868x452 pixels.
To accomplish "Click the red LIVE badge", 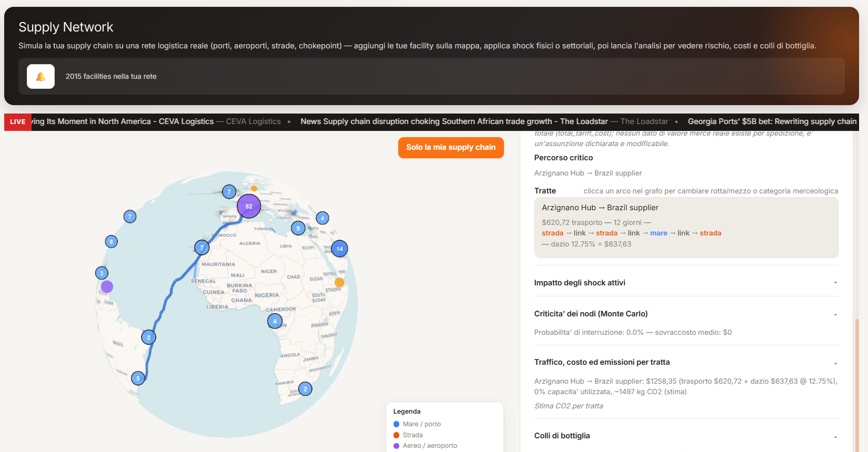I will pos(18,122).
